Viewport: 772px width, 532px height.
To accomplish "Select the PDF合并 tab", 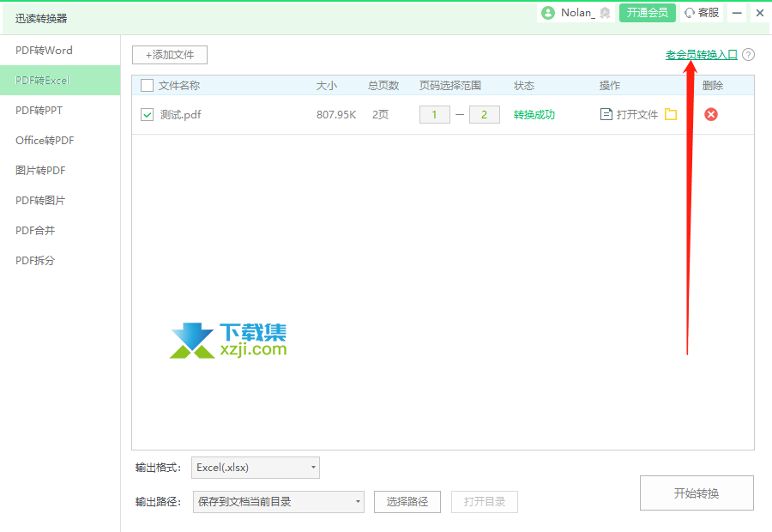I will point(60,231).
